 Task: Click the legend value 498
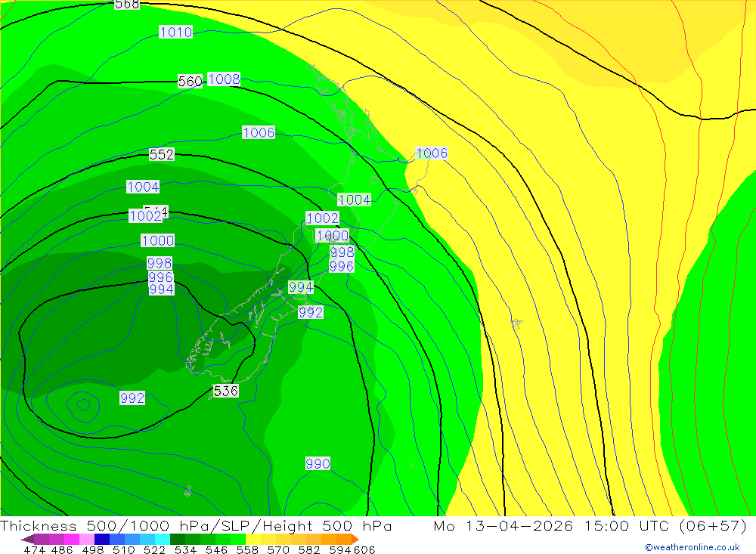pos(93,550)
